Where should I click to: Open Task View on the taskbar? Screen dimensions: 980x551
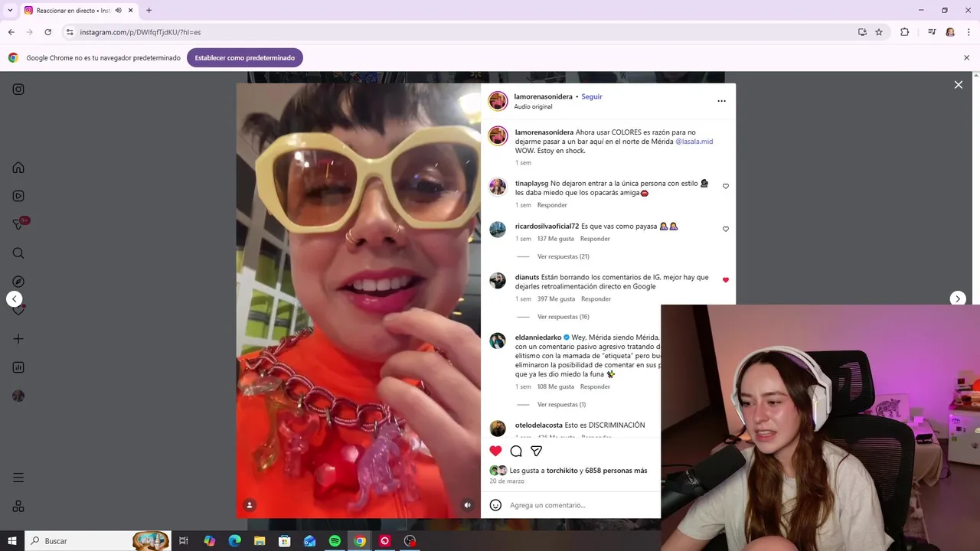click(x=184, y=541)
